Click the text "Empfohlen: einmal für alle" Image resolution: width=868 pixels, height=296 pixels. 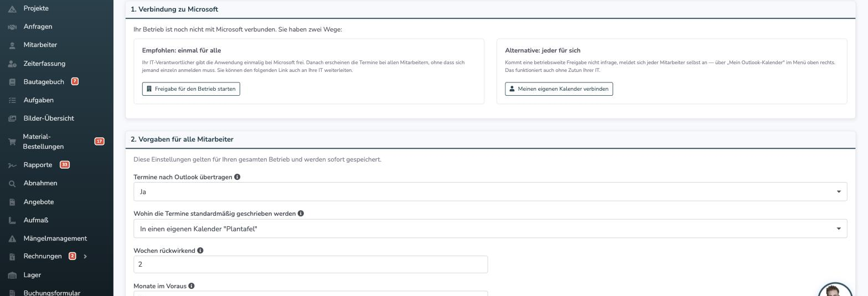(x=182, y=50)
